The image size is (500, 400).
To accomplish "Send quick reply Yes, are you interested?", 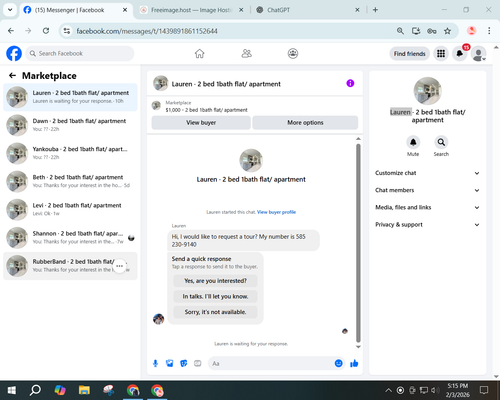I will (x=215, y=281).
